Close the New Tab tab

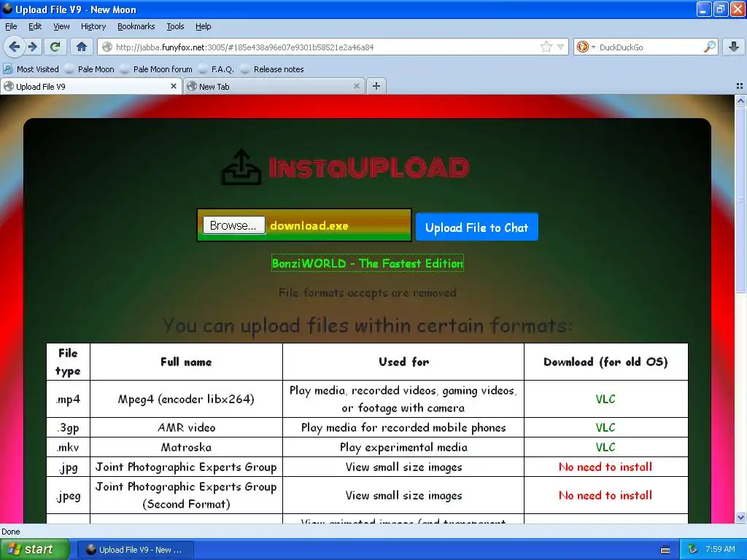pos(356,86)
